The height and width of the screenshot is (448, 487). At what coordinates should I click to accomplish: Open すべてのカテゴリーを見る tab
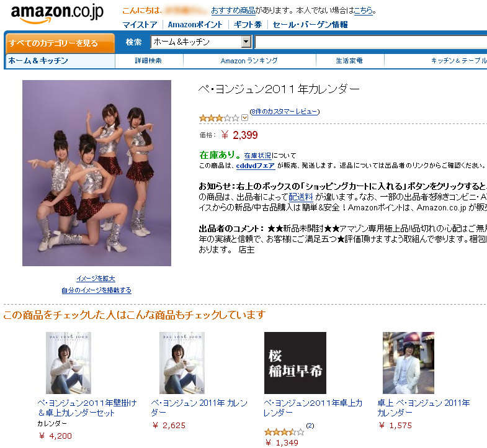(60, 43)
